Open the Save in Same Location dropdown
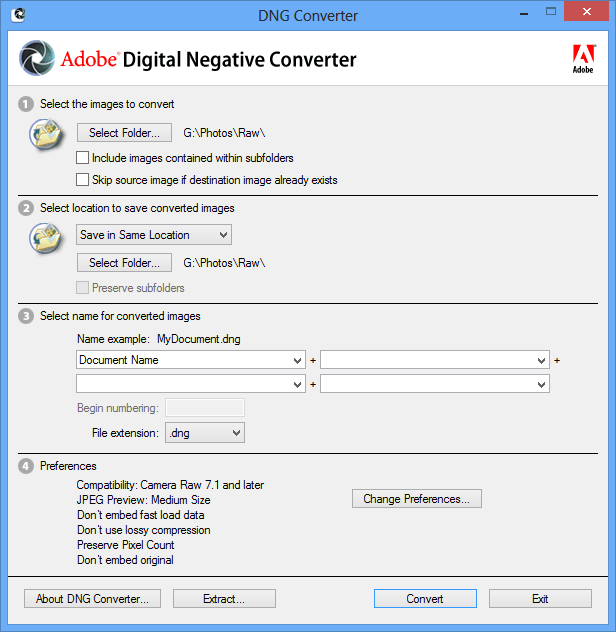 coord(154,235)
